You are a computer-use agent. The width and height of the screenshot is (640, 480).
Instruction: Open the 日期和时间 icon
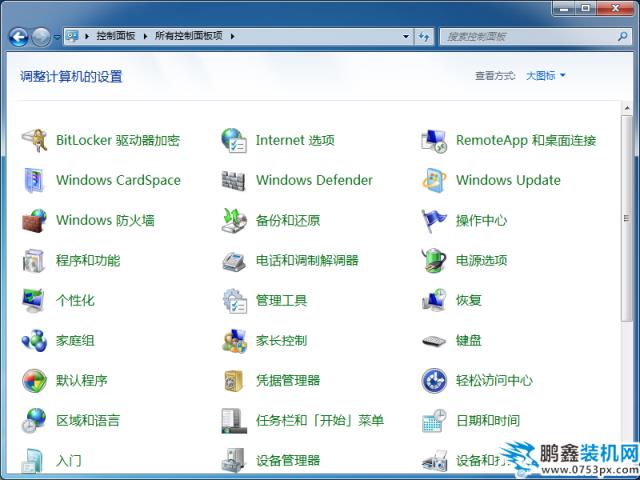(434, 420)
